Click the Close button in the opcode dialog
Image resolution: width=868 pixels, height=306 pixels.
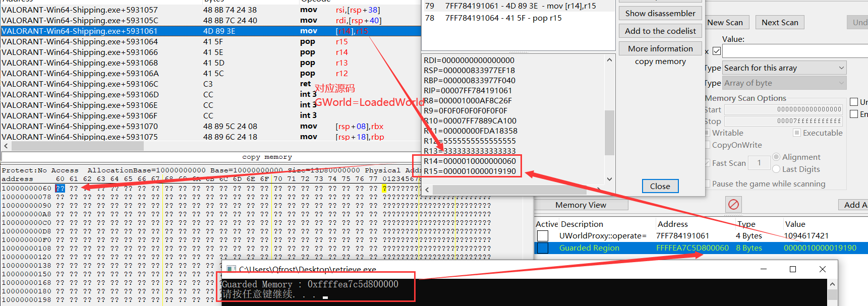point(660,186)
